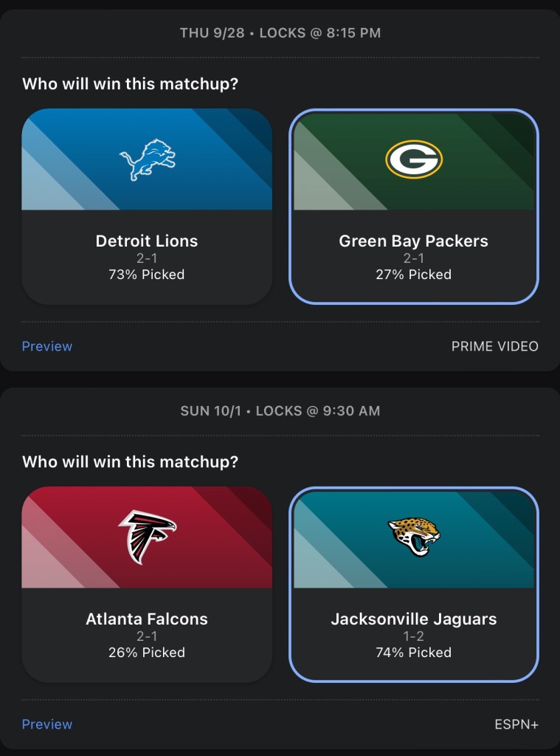Click the 27% Picked stat
The width and height of the screenshot is (560, 756).
pyautogui.click(x=413, y=275)
